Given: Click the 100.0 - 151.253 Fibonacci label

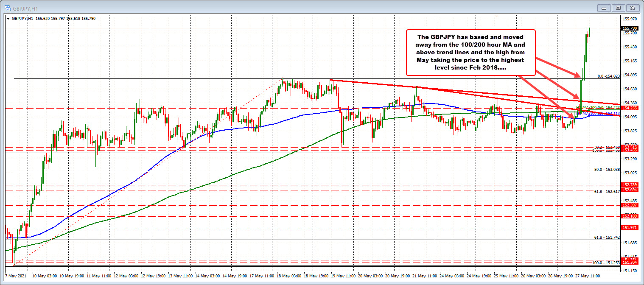Looking at the screenshot, I should (x=606, y=263).
